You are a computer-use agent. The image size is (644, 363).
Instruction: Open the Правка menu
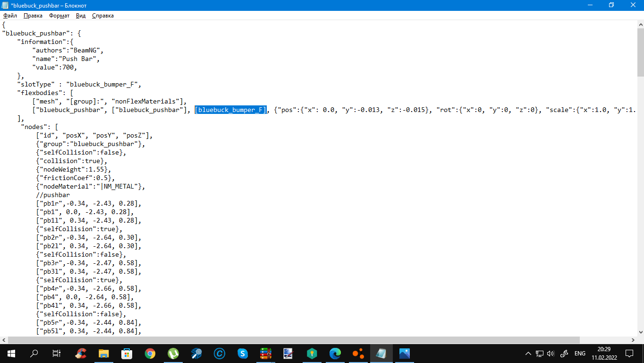pyautogui.click(x=33, y=16)
